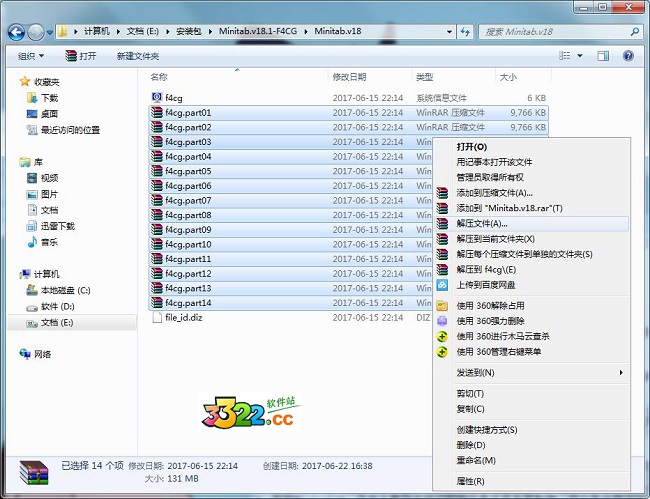Expand the view options dropdown arrow
Viewport: 650px width, 499px height.
coord(580,56)
